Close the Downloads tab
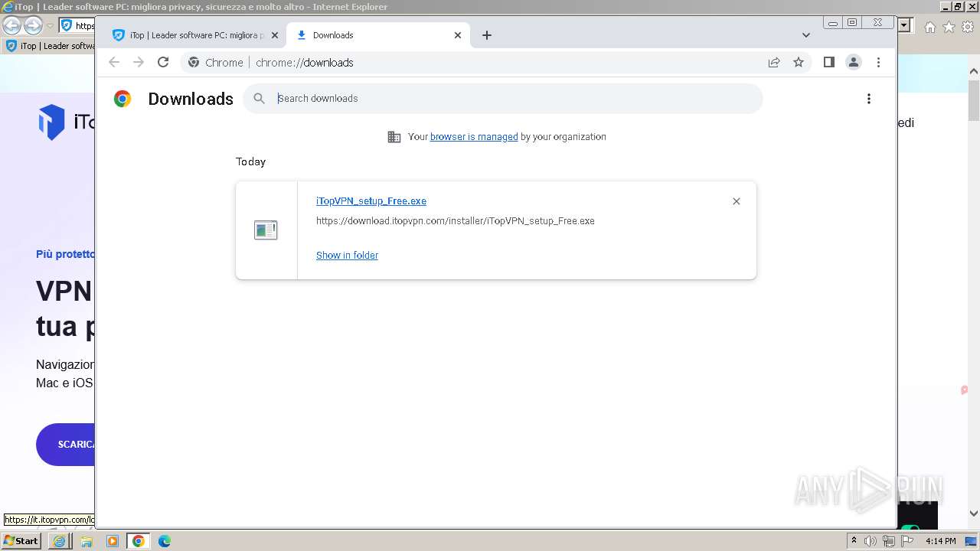The image size is (980, 551). point(458,35)
